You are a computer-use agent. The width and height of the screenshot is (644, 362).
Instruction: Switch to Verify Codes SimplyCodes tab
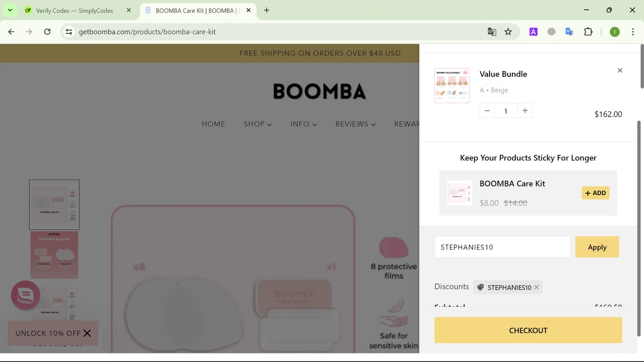click(x=75, y=11)
